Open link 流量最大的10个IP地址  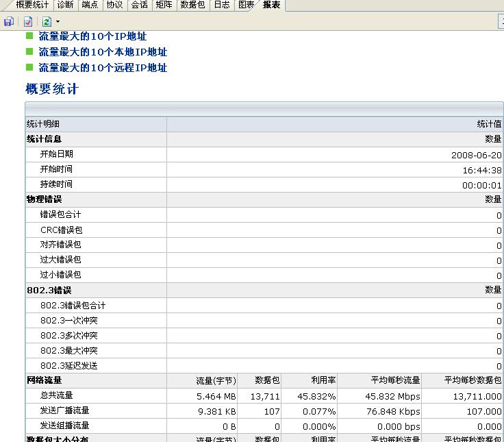pos(92,36)
